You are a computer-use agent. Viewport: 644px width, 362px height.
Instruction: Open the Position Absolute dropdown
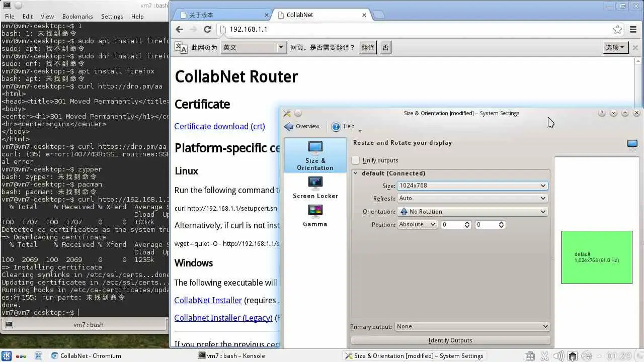pyautogui.click(x=417, y=224)
